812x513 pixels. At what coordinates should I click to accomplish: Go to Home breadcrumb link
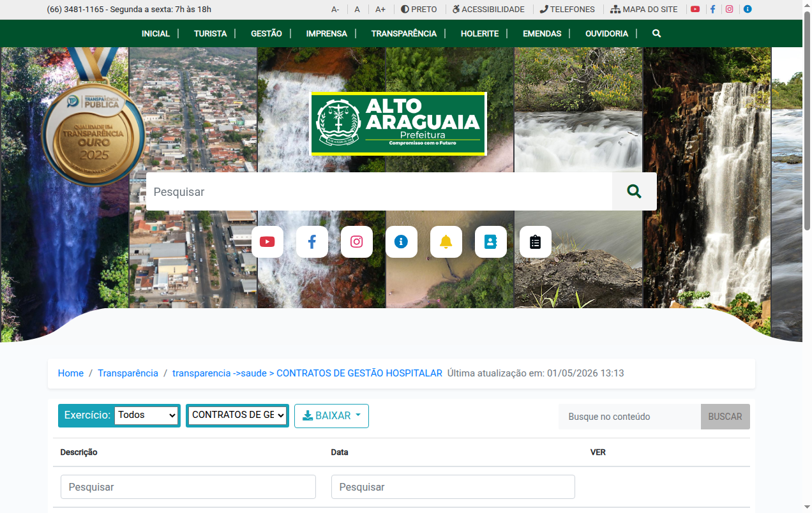[x=71, y=373]
